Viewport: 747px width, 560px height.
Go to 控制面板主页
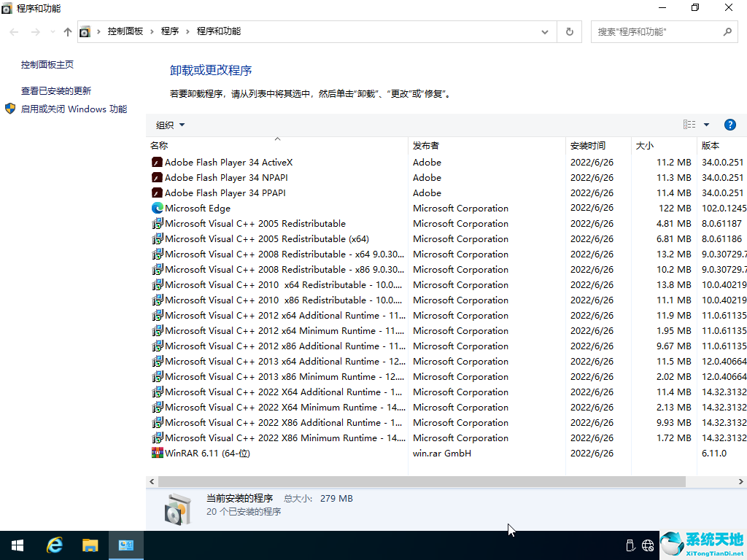click(x=47, y=64)
